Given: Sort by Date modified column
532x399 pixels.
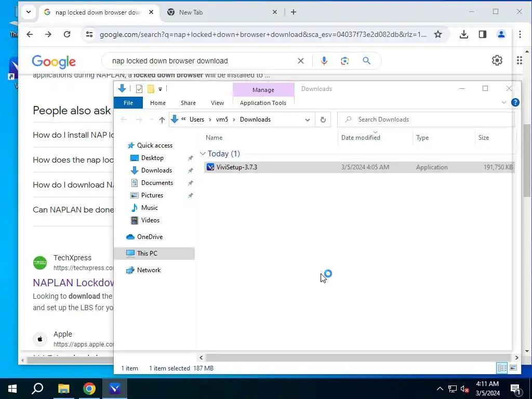Looking at the screenshot, I should tap(361, 137).
